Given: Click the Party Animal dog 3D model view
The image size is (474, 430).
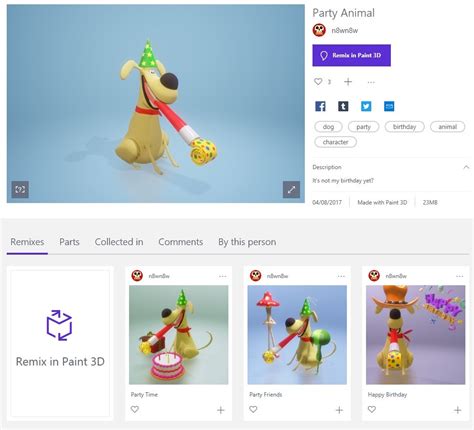Looking at the screenshot, I should click(x=156, y=103).
